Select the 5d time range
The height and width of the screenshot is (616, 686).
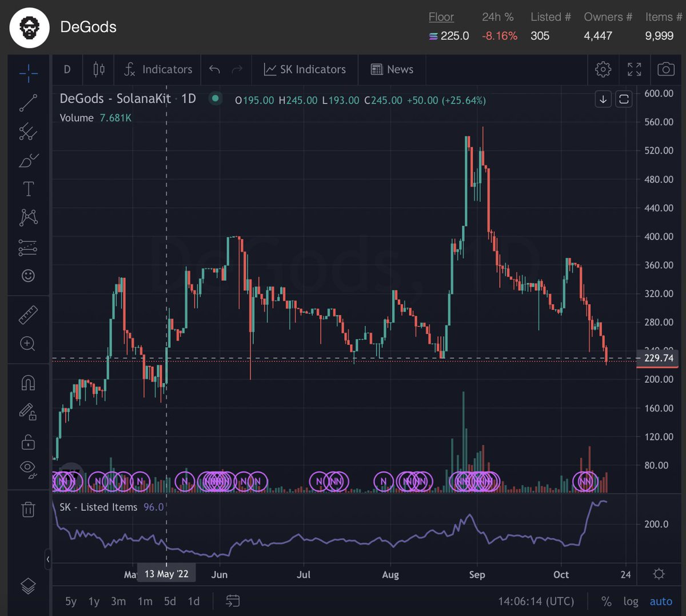pos(170,601)
